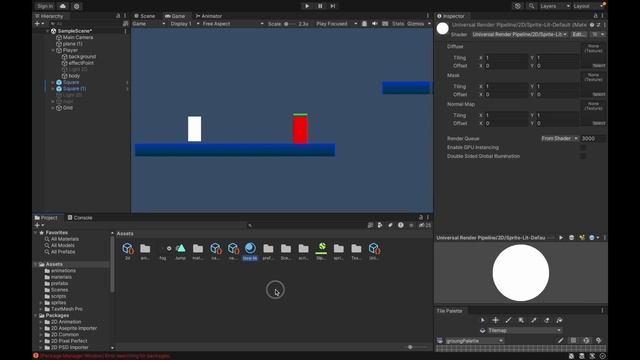Select the green Slip asset icon
Viewport: 640px width, 360px height.
click(321, 248)
